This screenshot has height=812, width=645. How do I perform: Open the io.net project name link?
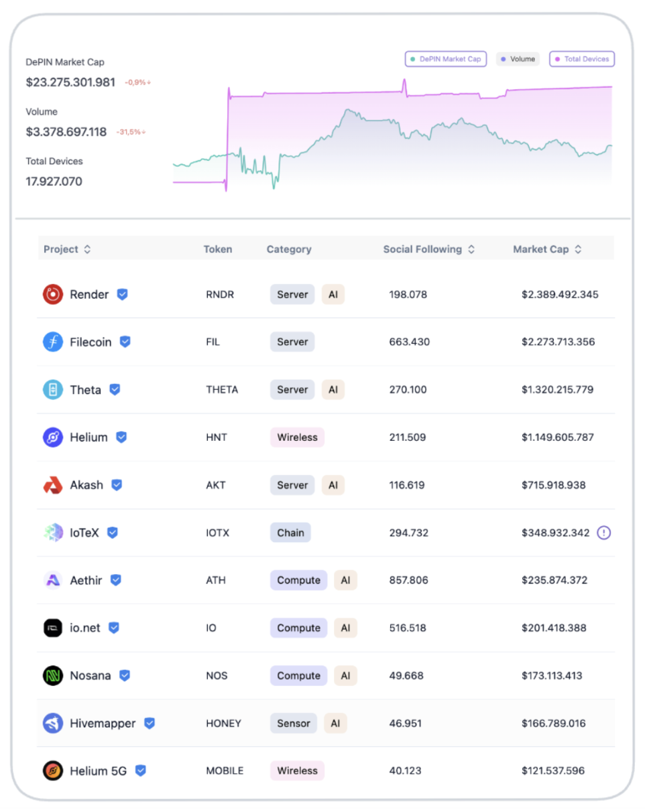coord(85,628)
